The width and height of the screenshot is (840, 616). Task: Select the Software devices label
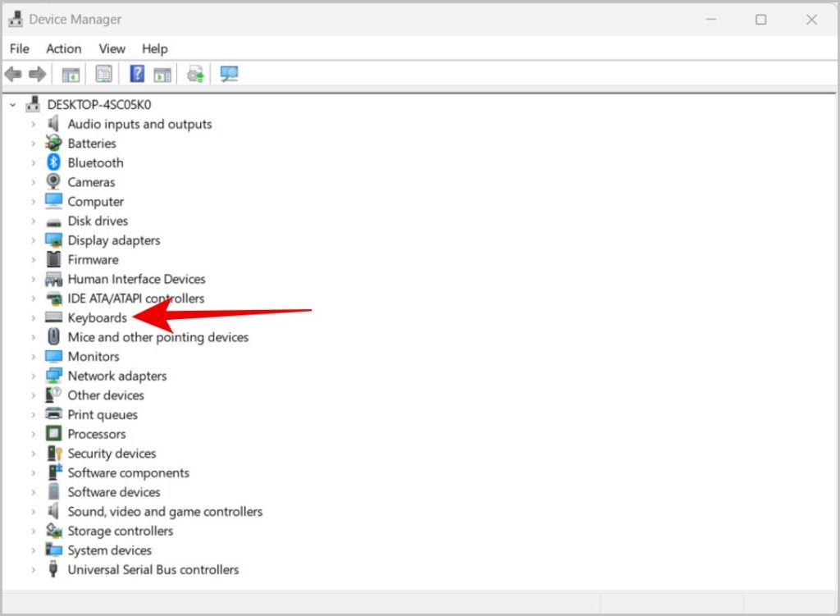pyautogui.click(x=114, y=491)
